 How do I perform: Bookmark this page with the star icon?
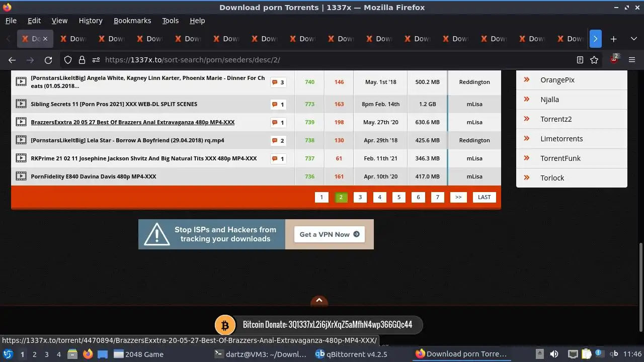[594, 60]
